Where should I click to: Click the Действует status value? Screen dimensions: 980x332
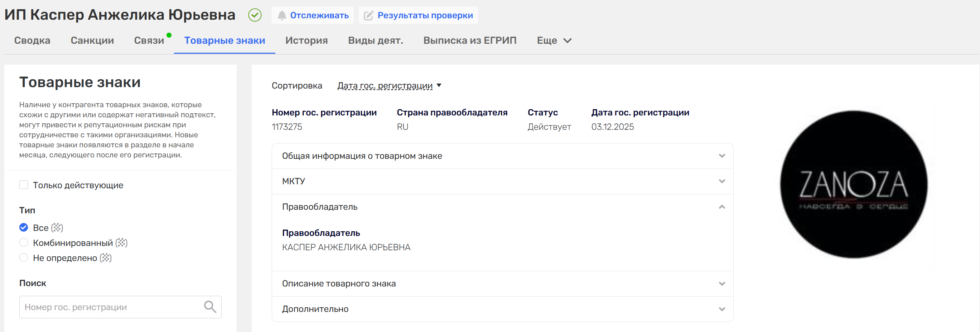(549, 127)
